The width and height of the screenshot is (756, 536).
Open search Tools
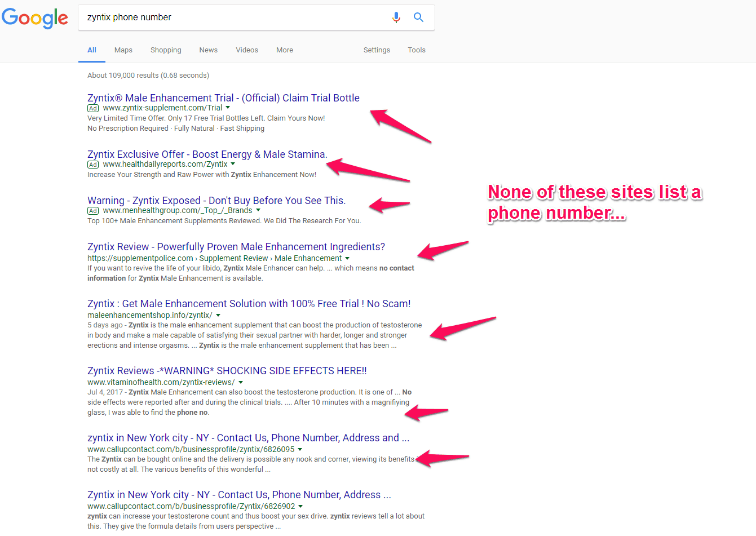coord(417,50)
